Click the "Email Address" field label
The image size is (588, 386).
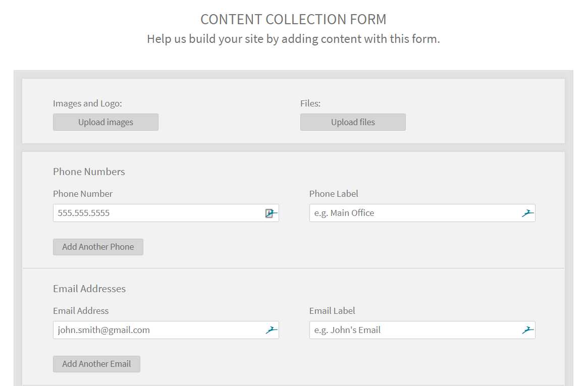click(x=81, y=311)
